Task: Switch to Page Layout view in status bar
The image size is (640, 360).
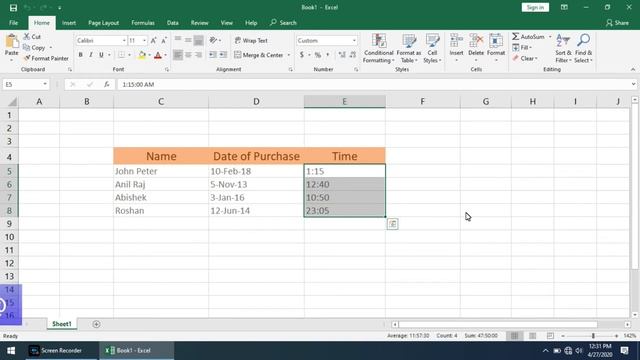Action: [x=532, y=336]
